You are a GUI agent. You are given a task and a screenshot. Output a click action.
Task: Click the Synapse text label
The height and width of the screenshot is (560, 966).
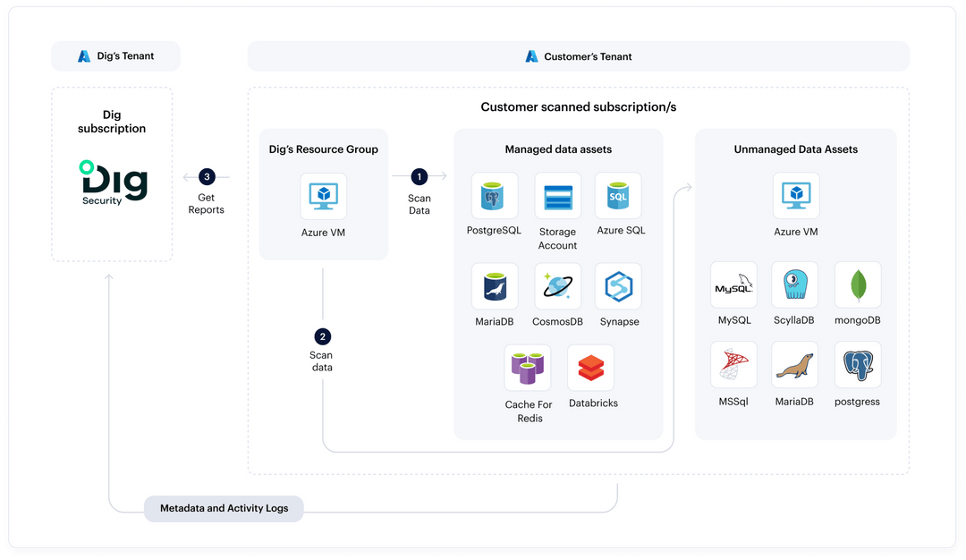[620, 321]
